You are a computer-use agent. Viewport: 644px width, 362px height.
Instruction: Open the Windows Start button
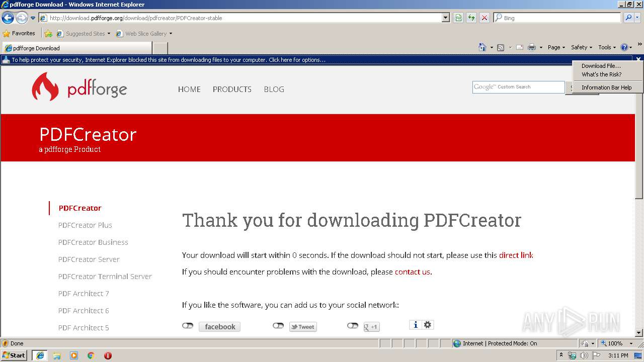coord(14,355)
